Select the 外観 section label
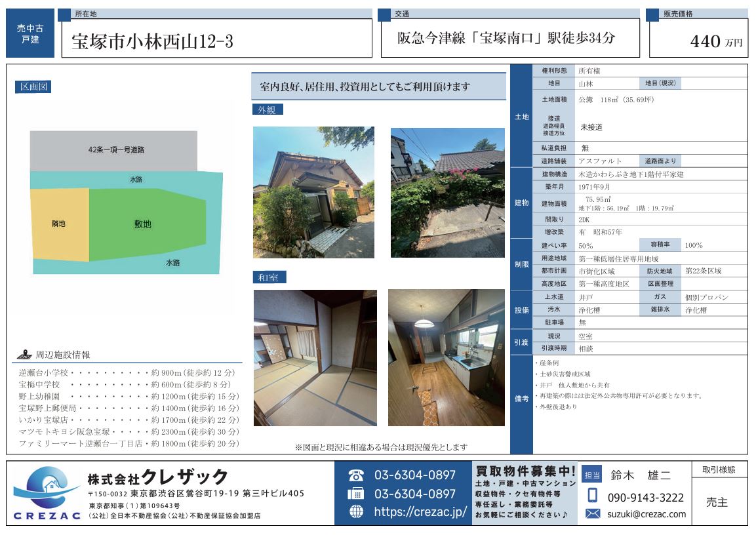756x537 pixels. [x=268, y=109]
